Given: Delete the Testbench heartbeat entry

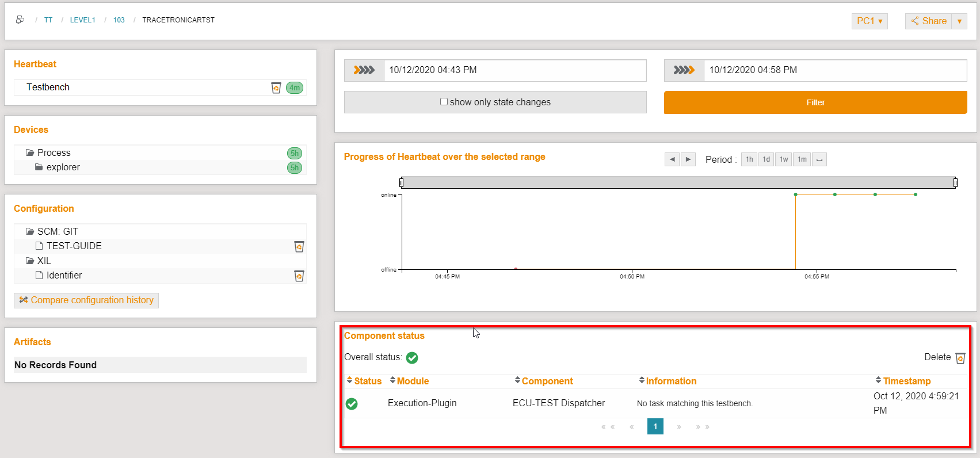Looking at the screenshot, I should [x=276, y=87].
